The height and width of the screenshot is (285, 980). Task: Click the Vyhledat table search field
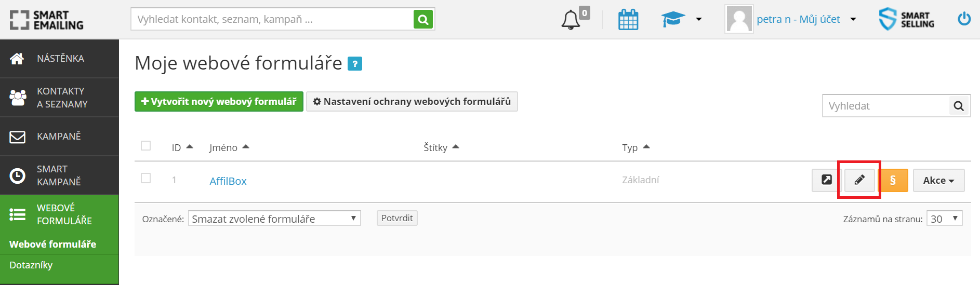pos(886,106)
